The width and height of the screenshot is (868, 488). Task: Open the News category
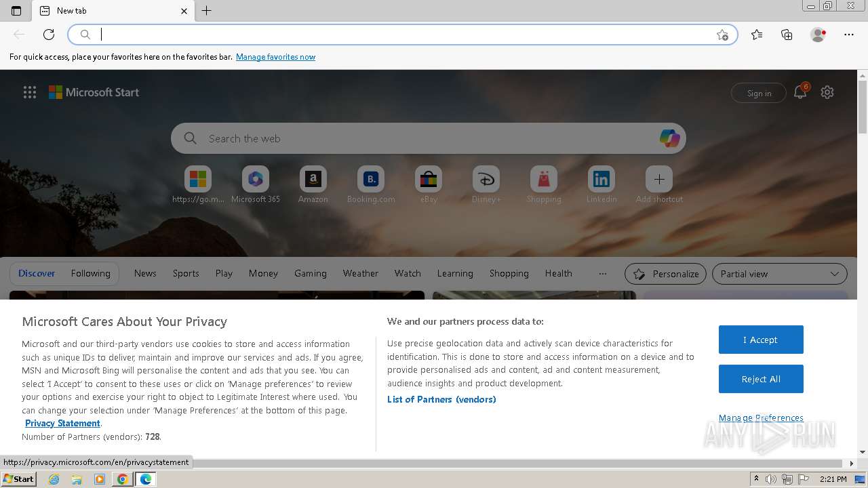click(x=145, y=273)
